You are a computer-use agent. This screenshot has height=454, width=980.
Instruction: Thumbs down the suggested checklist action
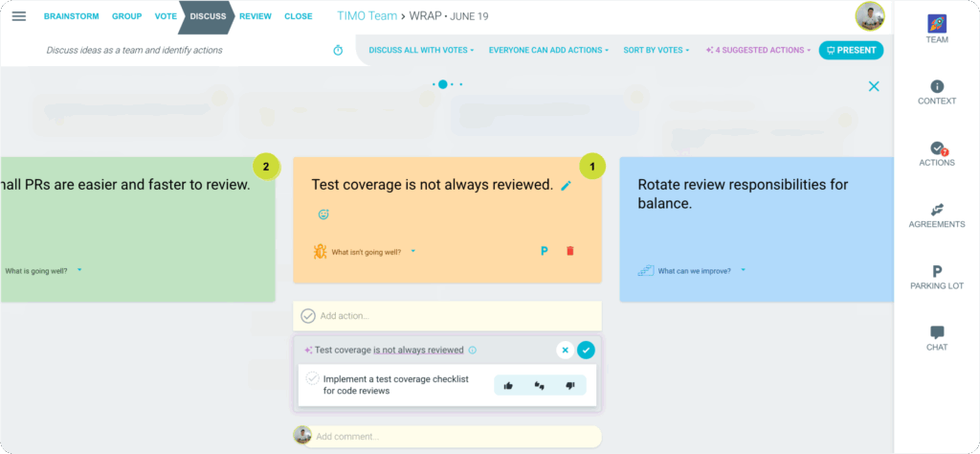coord(570,385)
